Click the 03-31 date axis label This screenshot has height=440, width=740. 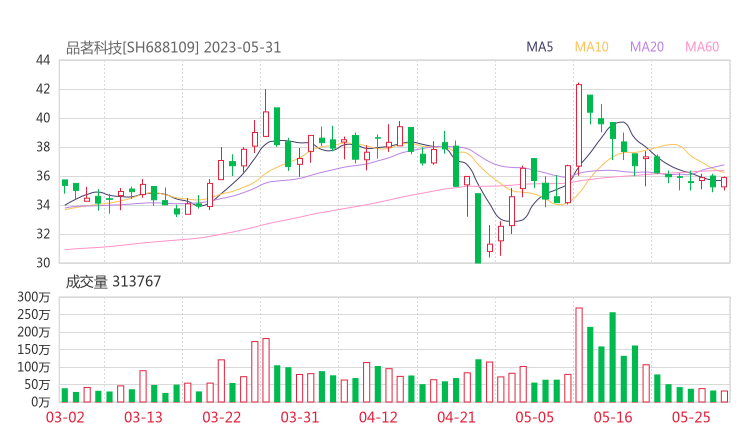click(x=300, y=417)
